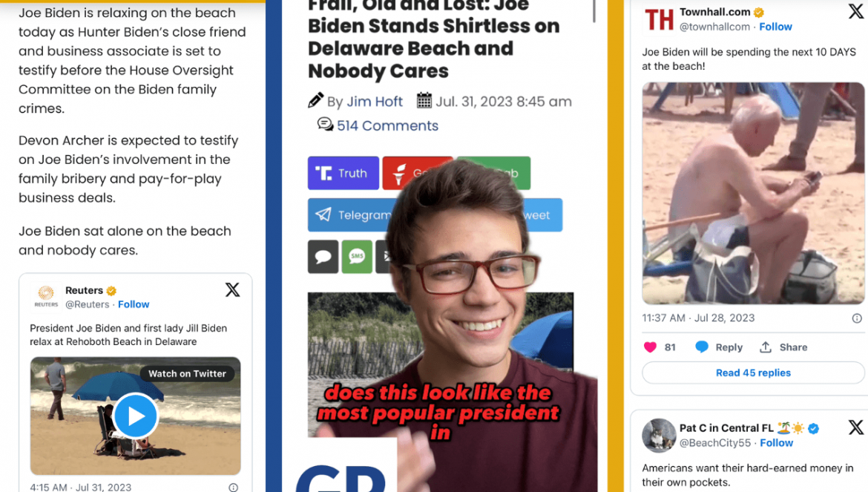
Task: Click the X logo on Townhall tweet
Action: pos(855,11)
